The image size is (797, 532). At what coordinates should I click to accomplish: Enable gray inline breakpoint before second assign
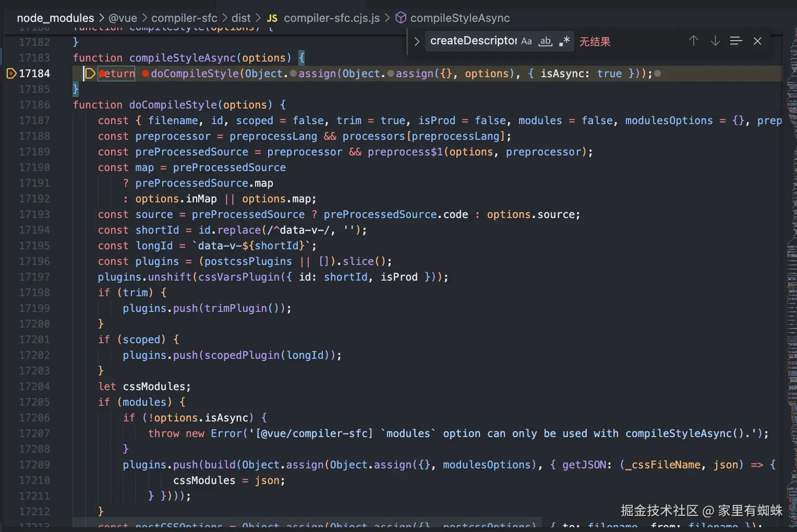coord(391,74)
